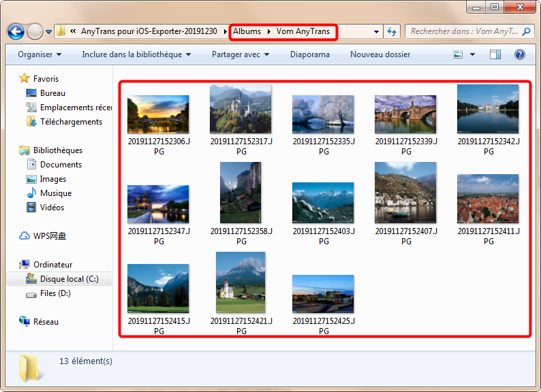Click the Rechercher search field
Image resolution: width=541 pixels, height=392 pixels.
[463, 31]
